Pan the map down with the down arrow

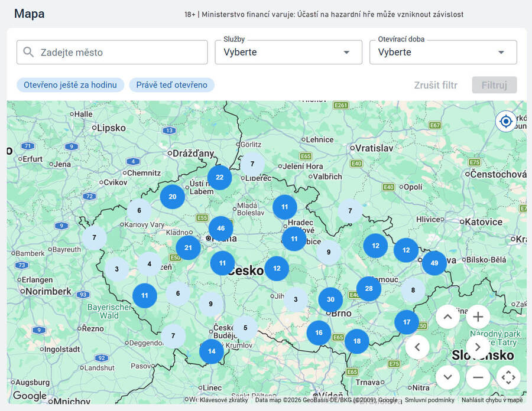tap(448, 377)
